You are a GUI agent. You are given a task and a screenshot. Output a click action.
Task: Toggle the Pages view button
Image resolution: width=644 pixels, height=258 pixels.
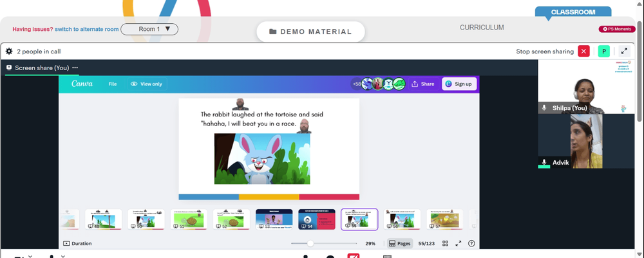400,244
